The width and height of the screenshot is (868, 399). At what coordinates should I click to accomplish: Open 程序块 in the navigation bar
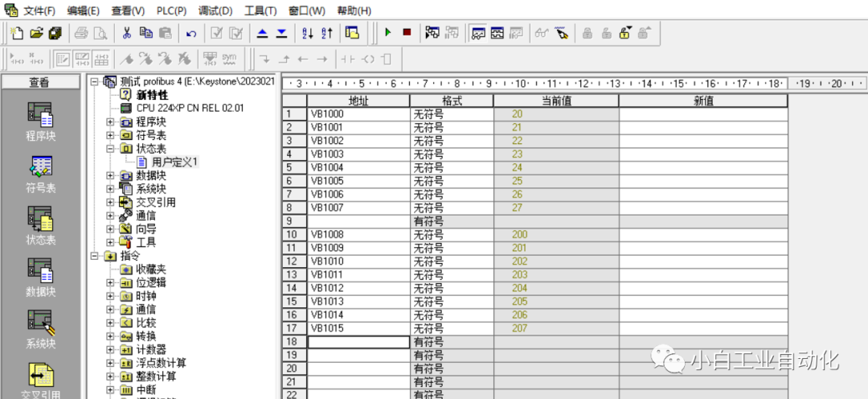pyautogui.click(x=40, y=122)
